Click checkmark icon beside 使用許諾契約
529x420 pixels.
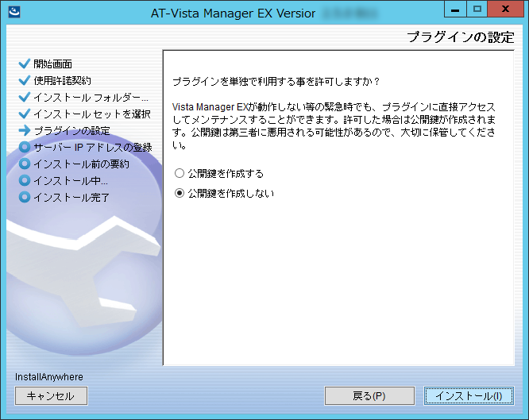coord(25,80)
